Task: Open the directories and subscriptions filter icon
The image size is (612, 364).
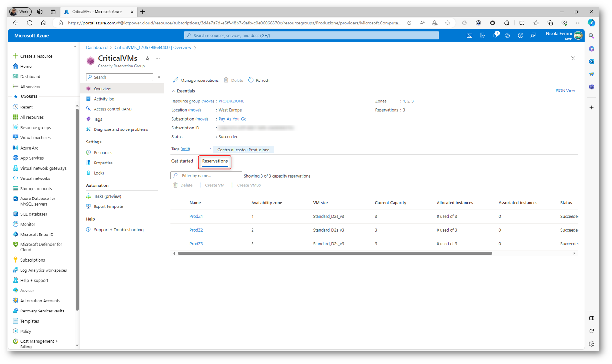Action: pos(482,35)
